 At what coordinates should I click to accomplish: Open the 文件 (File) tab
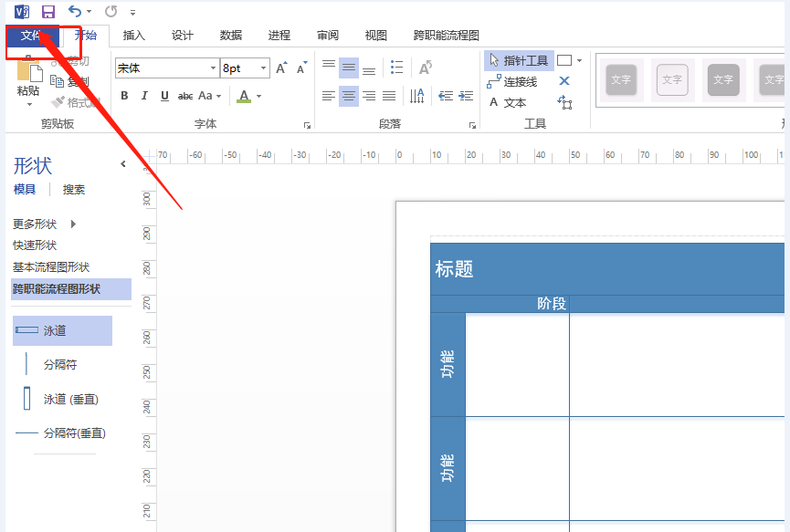31,36
